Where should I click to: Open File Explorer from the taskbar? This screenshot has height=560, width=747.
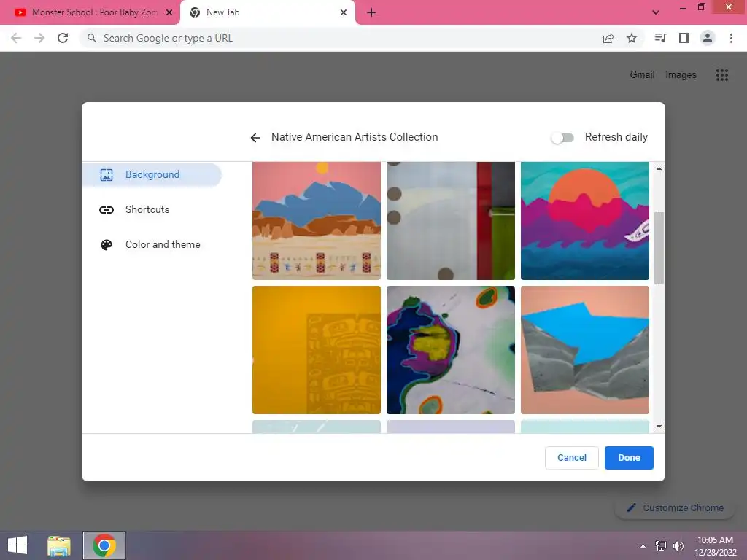click(59, 545)
